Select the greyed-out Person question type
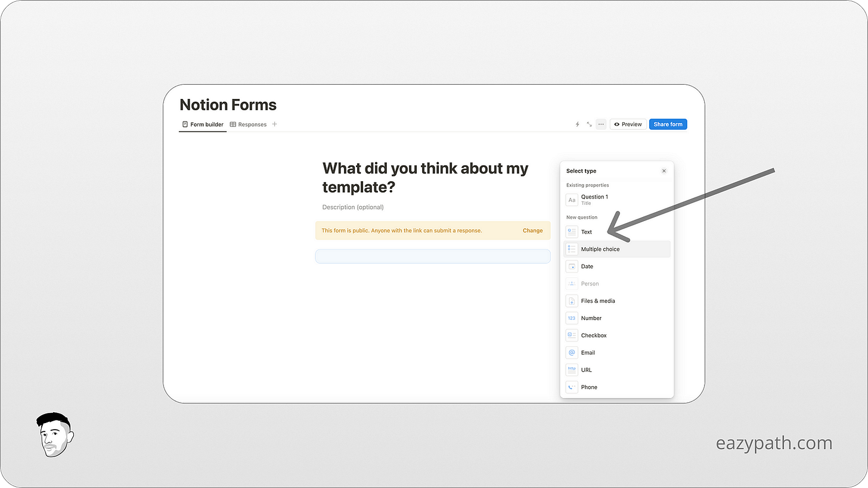 [617, 284]
